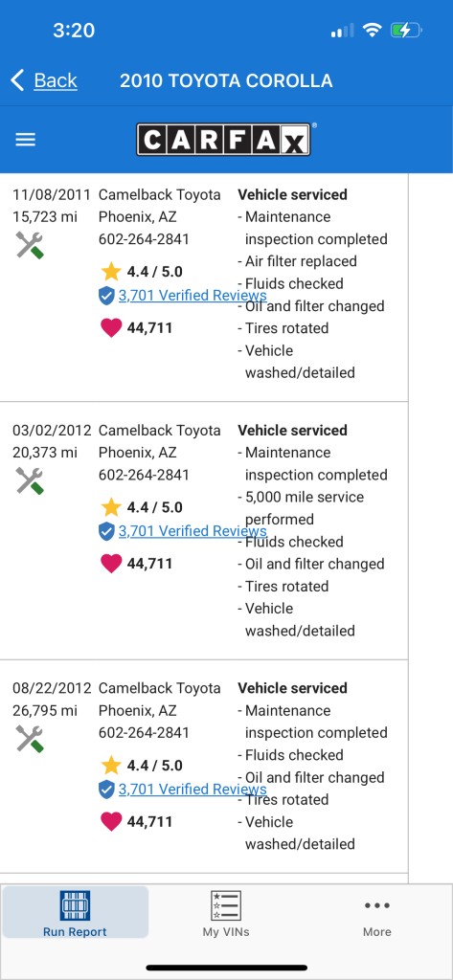The image size is (453, 980).
Task: Tap service wrench icon for 08/22/2012 entry
Action: (30, 740)
